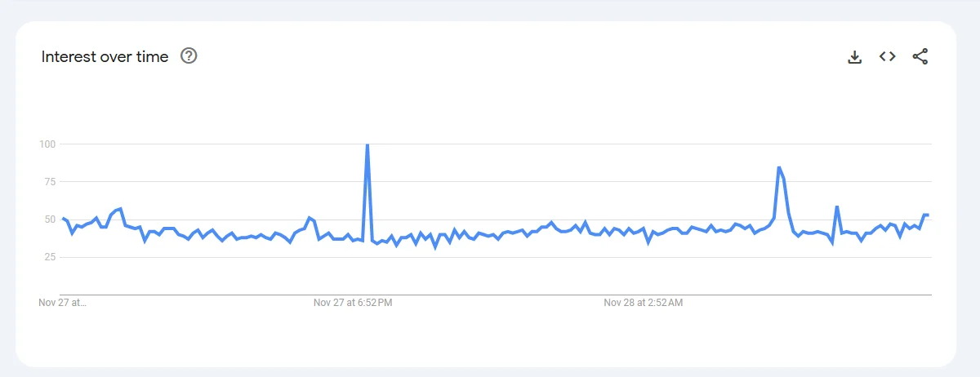
Task: Open the embed code icon
Action: pyautogui.click(x=888, y=56)
